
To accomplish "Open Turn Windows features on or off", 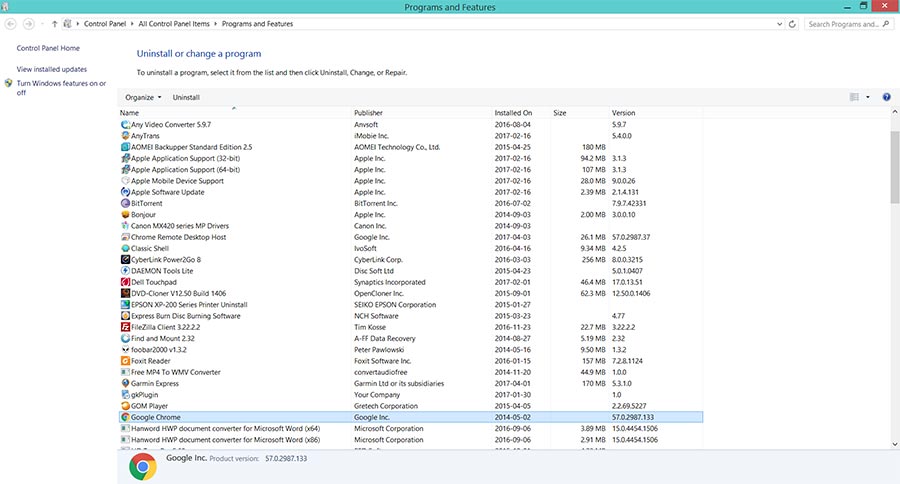I will pyautogui.click(x=61, y=88).
